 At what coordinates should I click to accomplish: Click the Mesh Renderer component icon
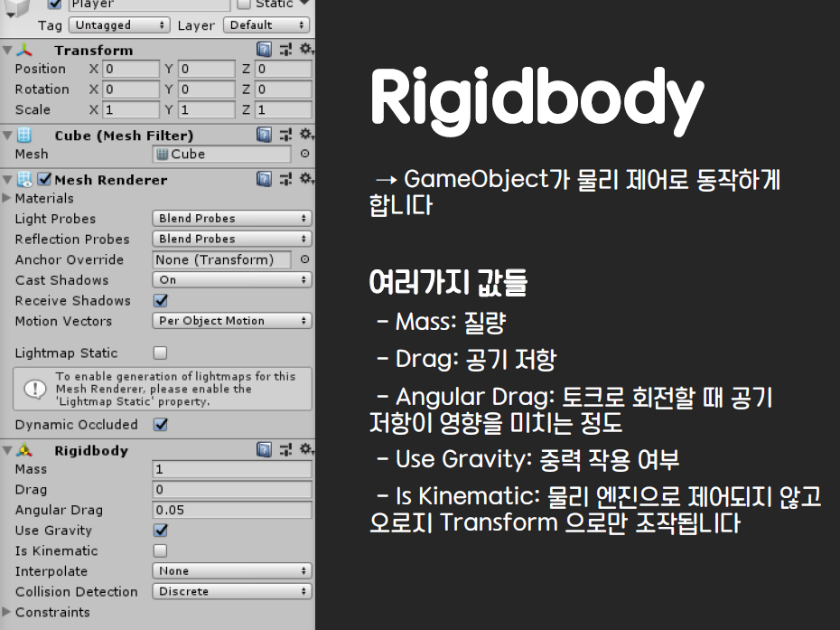[x=24, y=179]
